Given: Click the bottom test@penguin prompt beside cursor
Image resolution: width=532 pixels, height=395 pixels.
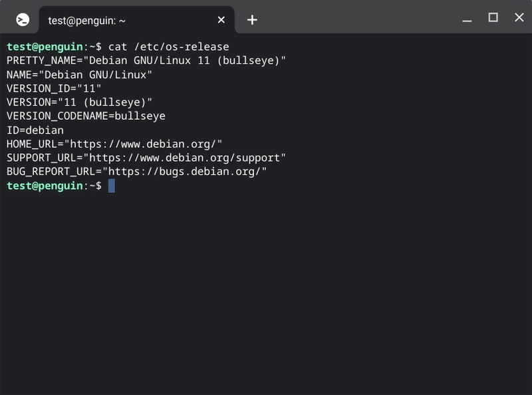Looking at the screenshot, I should click(45, 186).
